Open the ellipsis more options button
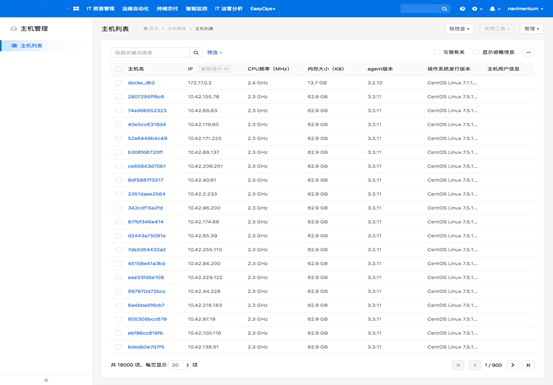This screenshot has width=553, height=385. tap(528, 53)
